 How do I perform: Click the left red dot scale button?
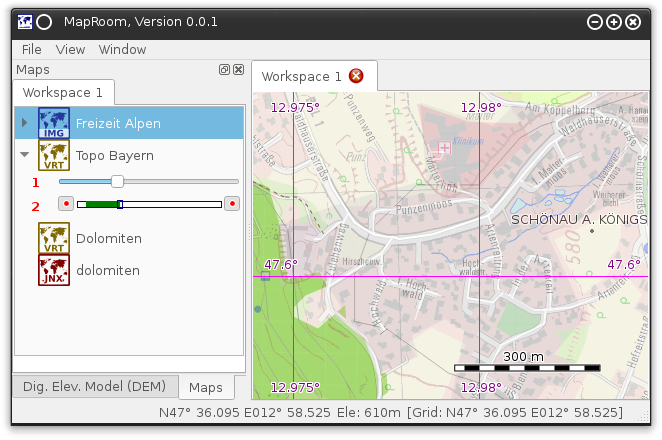tap(66, 204)
